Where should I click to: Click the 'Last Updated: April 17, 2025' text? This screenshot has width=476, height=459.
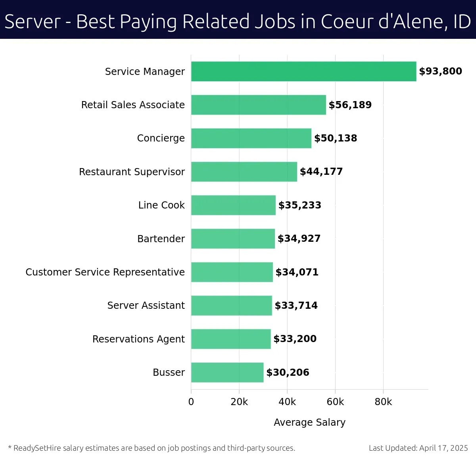[418, 448]
